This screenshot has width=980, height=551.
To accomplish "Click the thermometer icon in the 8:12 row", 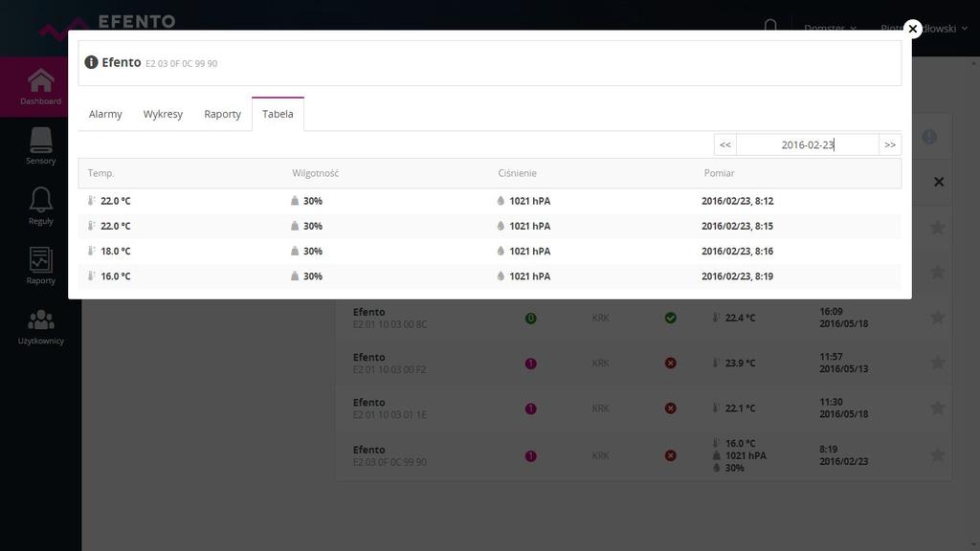I will pyautogui.click(x=91, y=201).
